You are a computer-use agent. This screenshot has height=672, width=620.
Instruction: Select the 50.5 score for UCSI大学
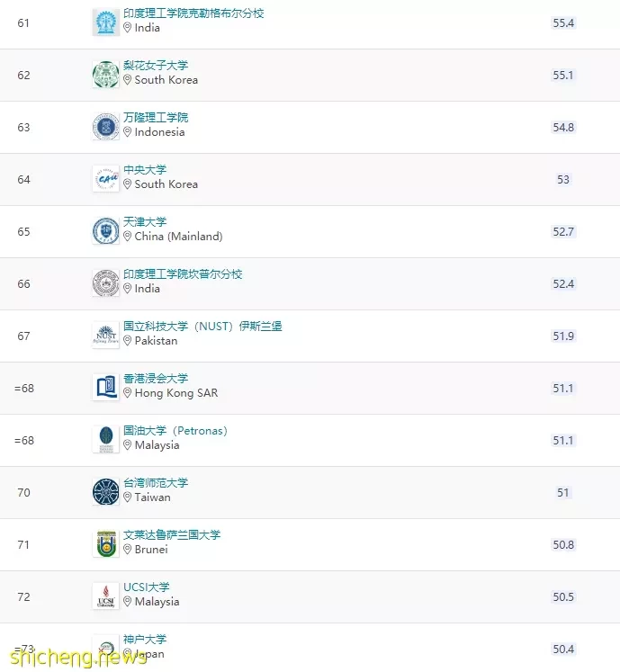point(563,597)
